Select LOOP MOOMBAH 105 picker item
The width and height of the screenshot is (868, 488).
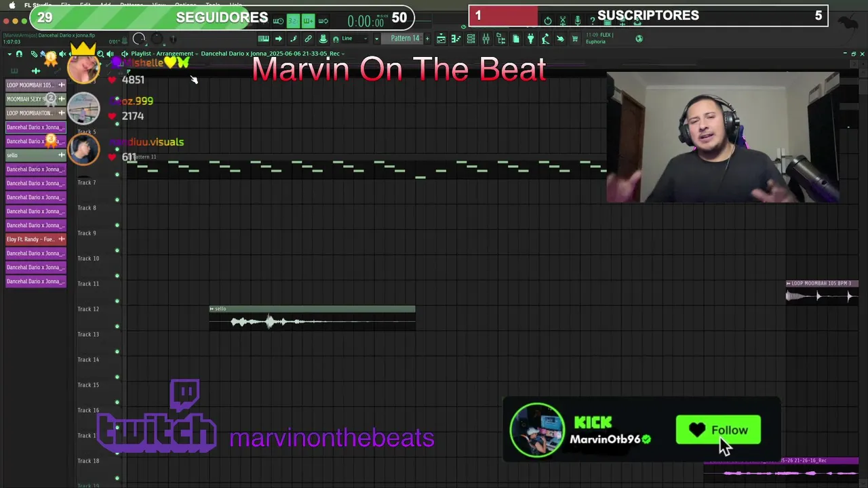click(x=36, y=85)
